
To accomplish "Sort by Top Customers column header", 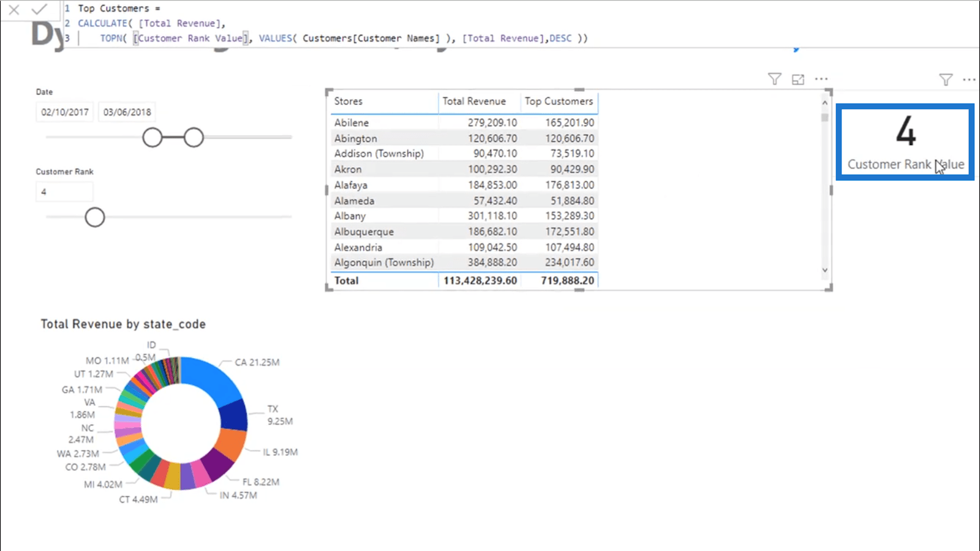I will (559, 102).
